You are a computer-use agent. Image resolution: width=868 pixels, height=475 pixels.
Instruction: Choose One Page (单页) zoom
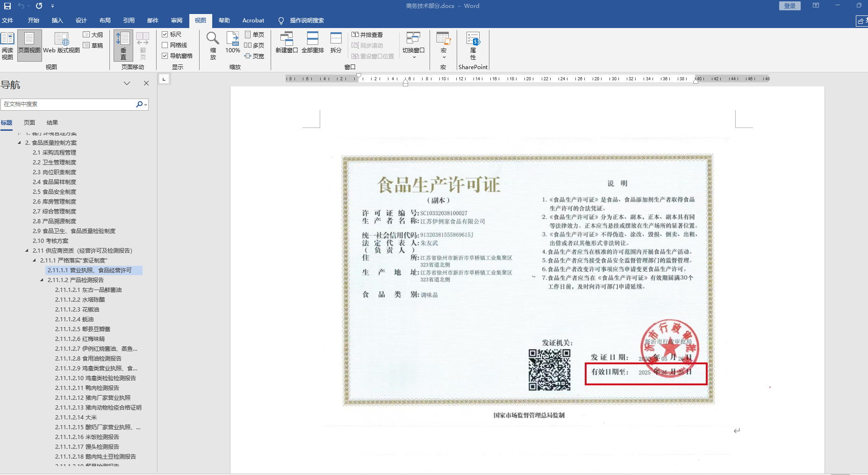(254, 35)
